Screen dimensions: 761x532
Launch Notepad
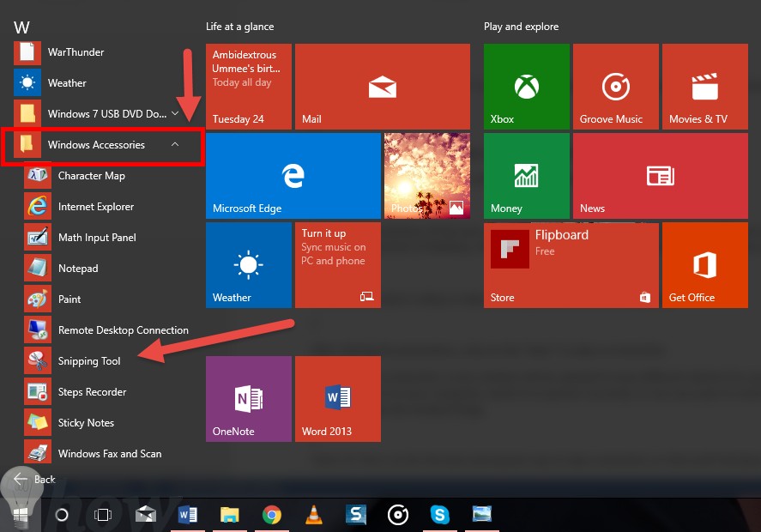(x=78, y=268)
